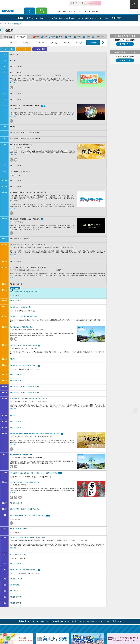This screenshot has height=644, width=140.
Task: Expand 続きを読む for キッズが見てる！
Action: [13, 255]
